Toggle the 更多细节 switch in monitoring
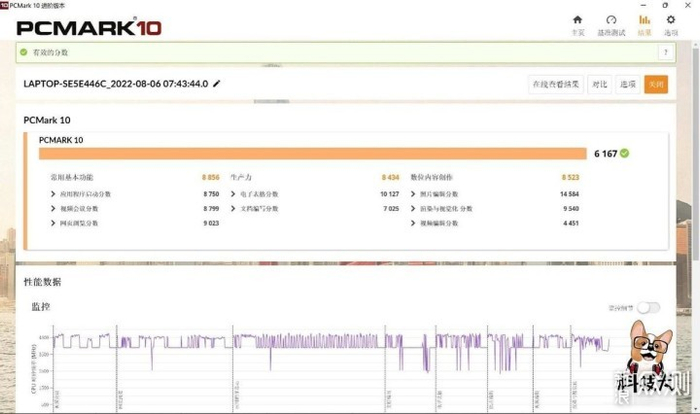This screenshot has width=700, height=414. (648, 307)
